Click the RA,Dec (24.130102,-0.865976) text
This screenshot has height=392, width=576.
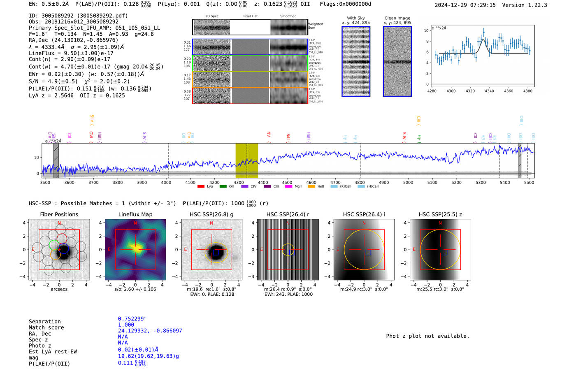point(73,40)
